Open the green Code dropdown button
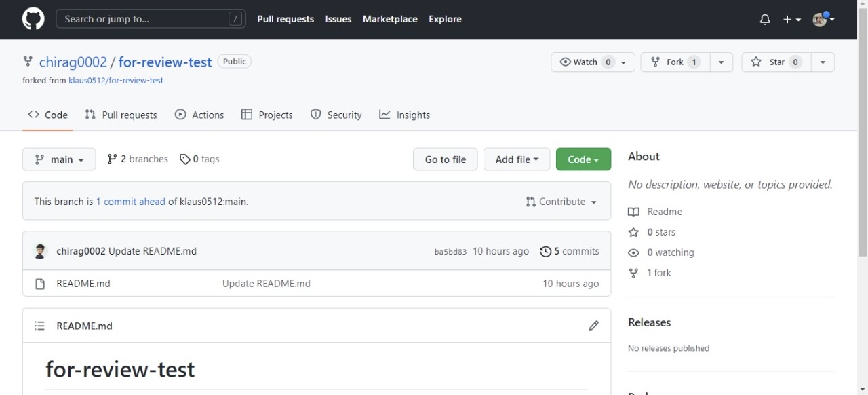The width and height of the screenshot is (868, 395). 583,159
